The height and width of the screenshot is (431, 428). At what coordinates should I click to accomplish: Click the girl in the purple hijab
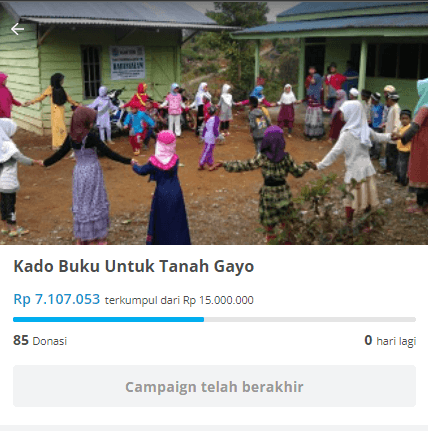click(x=270, y=183)
